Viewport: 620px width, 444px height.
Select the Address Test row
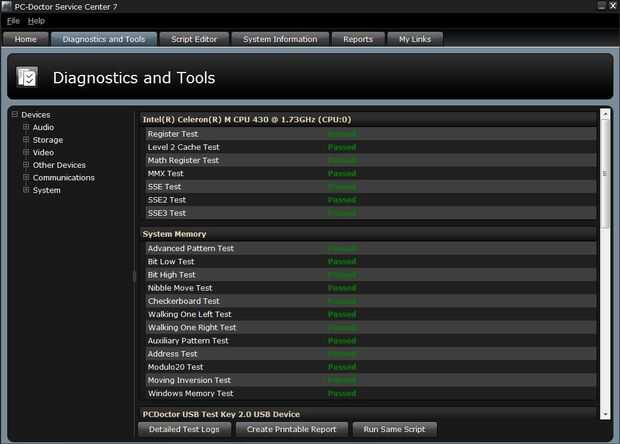pos(370,354)
